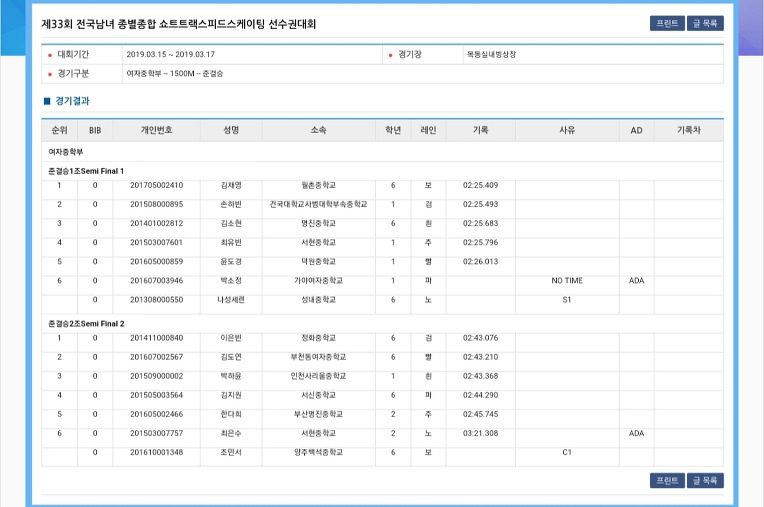Image resolution: width=764 pixels, height=507 pixels.
Task: Click the 성명 column header
Action: click(x=231, y=131)
